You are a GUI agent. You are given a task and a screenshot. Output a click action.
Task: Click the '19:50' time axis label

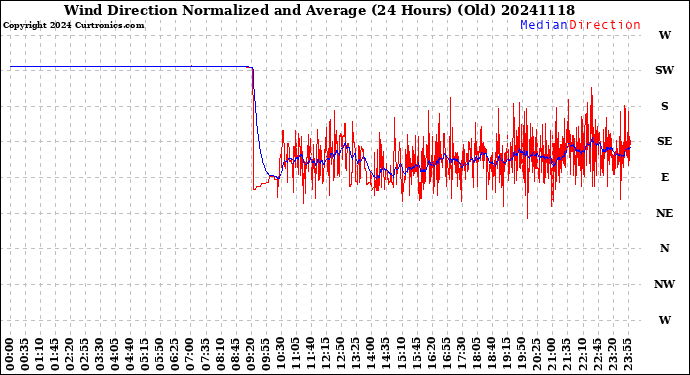[521, 354]
